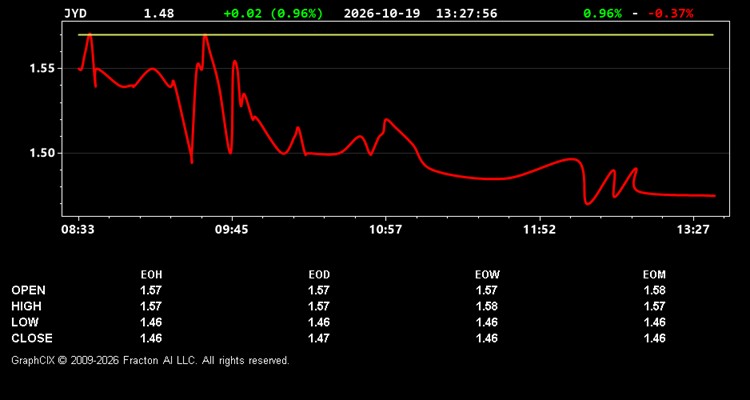
Task: Click the EOM CLOSE value 1.46
Action: [x=654, y=338]
